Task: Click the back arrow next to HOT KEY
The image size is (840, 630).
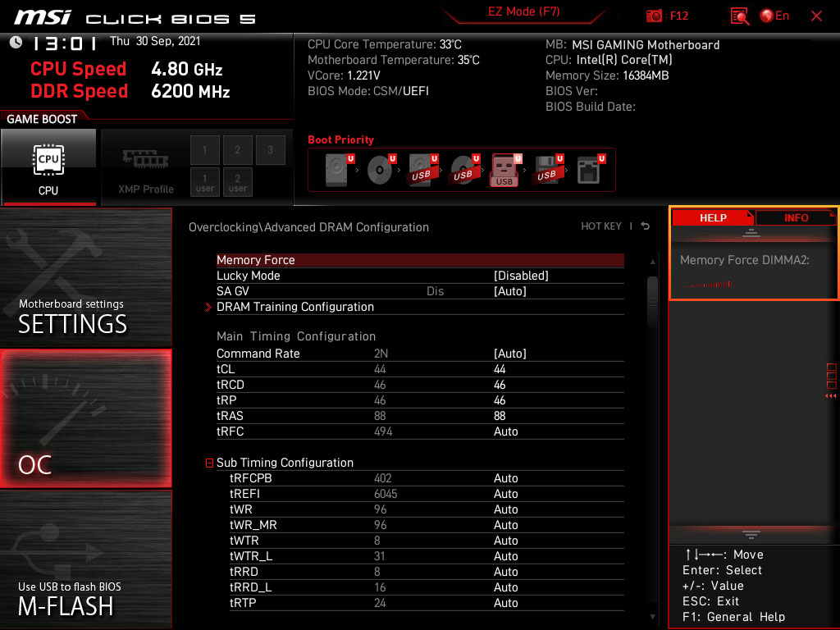Action: coord(646,226)
